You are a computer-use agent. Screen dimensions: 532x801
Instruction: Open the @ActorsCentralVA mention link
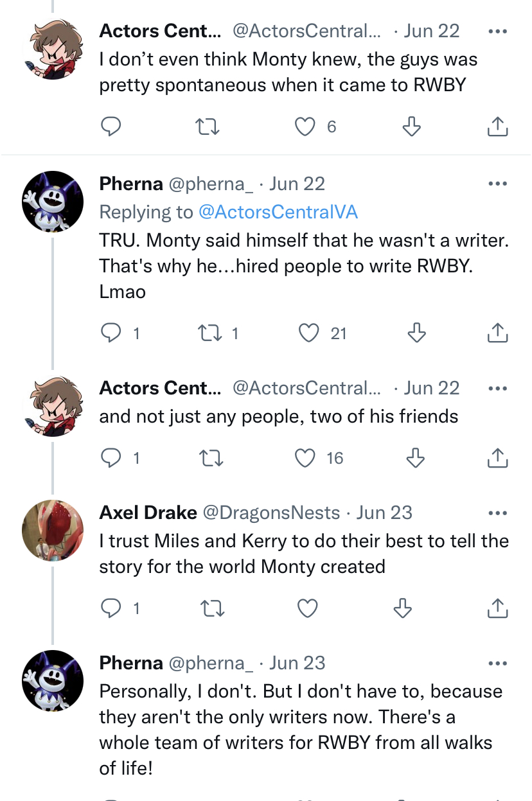[278, 212]
